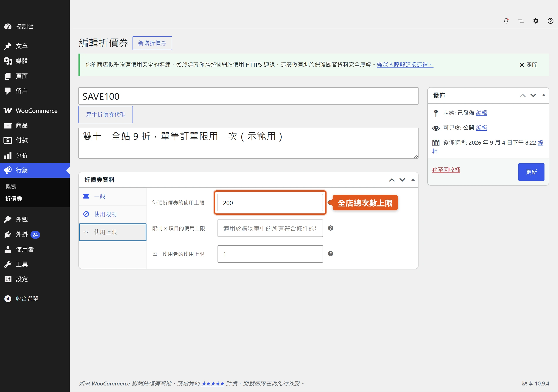Click the 使用上限 tab limit icon
This screenshot has height=392, width=558.
86,232
